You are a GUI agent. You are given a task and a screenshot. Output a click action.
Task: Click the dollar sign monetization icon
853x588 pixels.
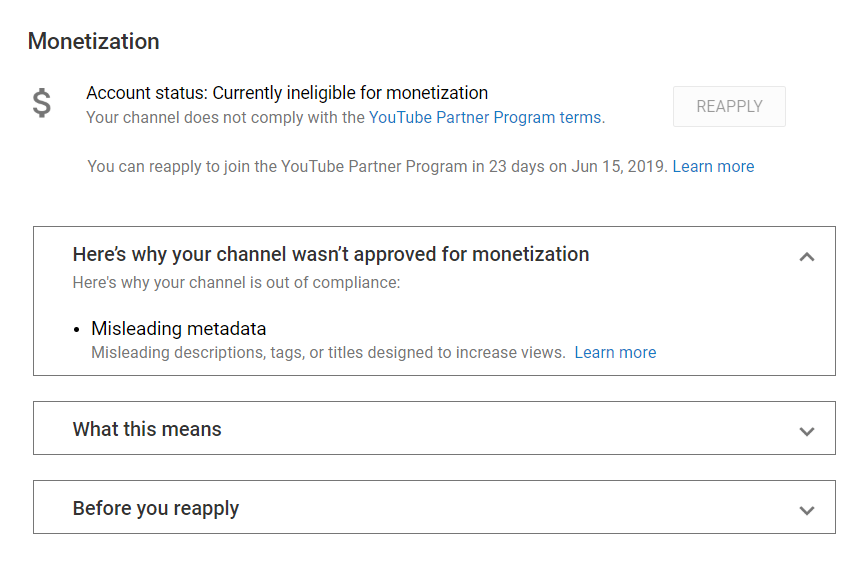pos(41,103)
